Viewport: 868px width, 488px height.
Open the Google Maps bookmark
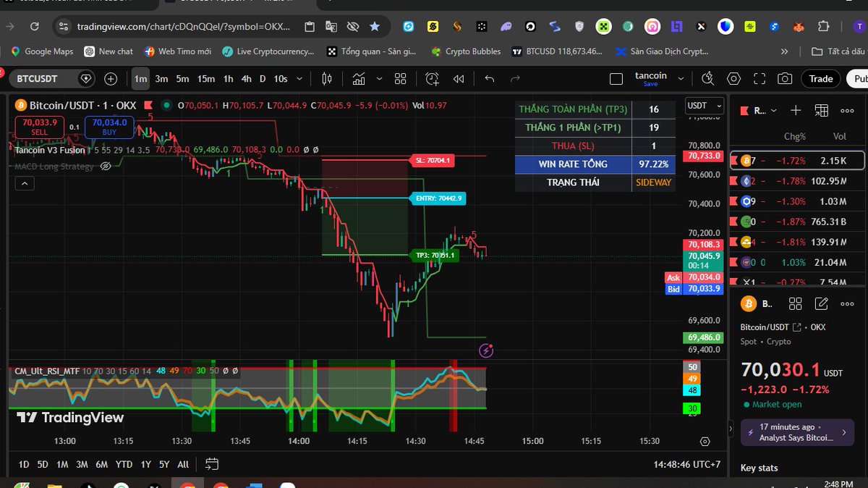pos(43,51)
